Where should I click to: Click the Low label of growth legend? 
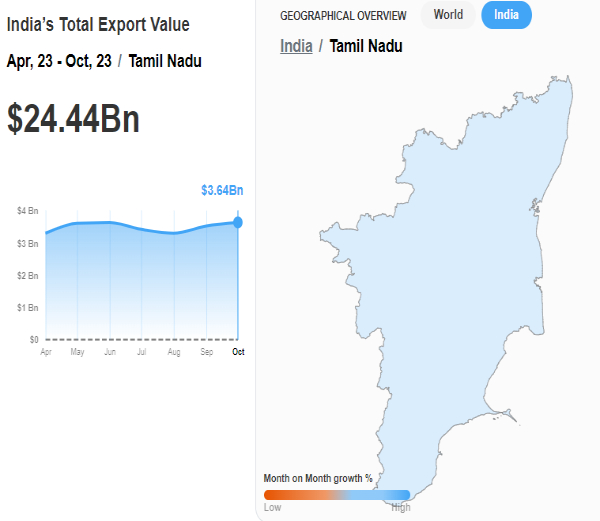[272, 508]
